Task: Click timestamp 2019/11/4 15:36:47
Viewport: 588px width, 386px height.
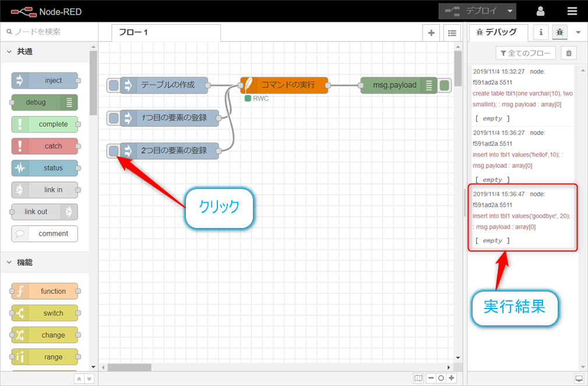Action: pos(499,194)
